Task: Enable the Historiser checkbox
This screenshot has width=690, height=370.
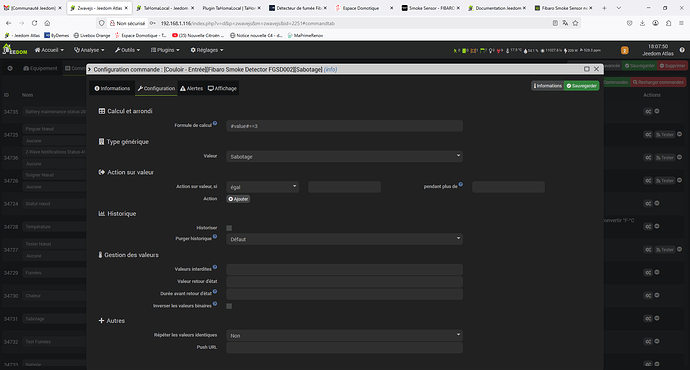Action: point(229,228)
